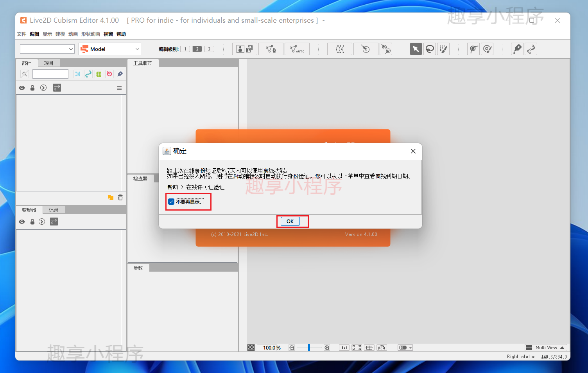Click the swap arrows icon in deformer panel
The image size is (588, 373).
click(x=54, y=222)
